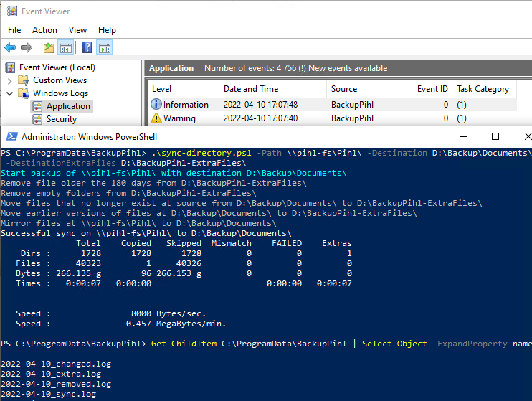532x401 pixels.
Task: Sort events by the Event ID column header
Action: click(x=432, y=89)
